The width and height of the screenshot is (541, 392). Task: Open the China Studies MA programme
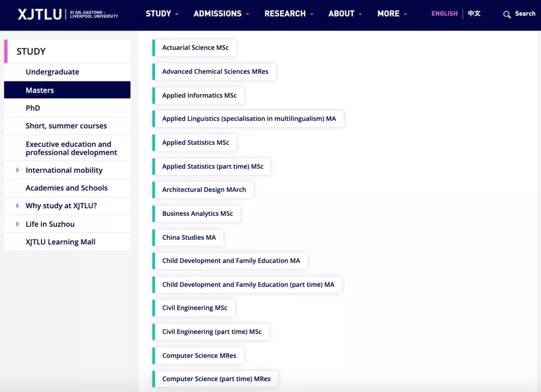188,237
